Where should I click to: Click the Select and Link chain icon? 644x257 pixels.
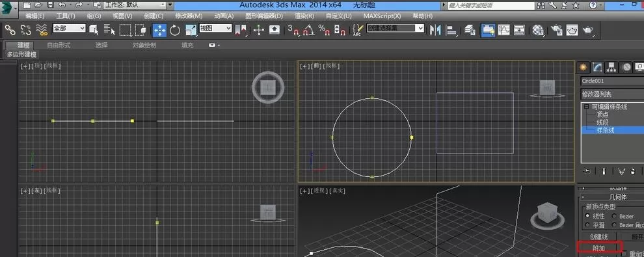pos(10,29)
